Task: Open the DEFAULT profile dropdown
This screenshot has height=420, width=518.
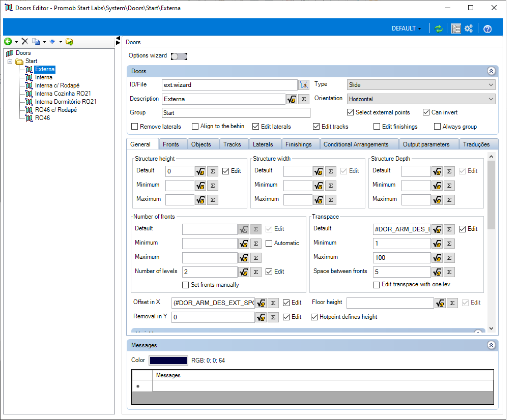Action: coord(407,28)
